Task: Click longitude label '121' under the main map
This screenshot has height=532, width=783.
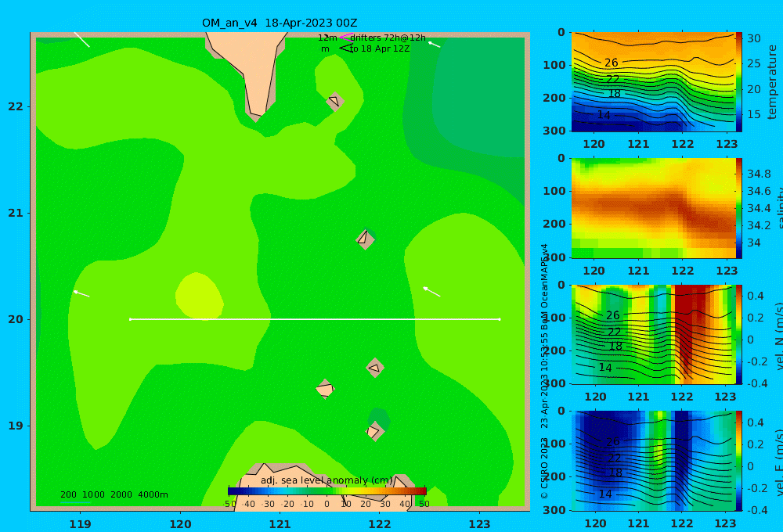Action: coord(280,524)
